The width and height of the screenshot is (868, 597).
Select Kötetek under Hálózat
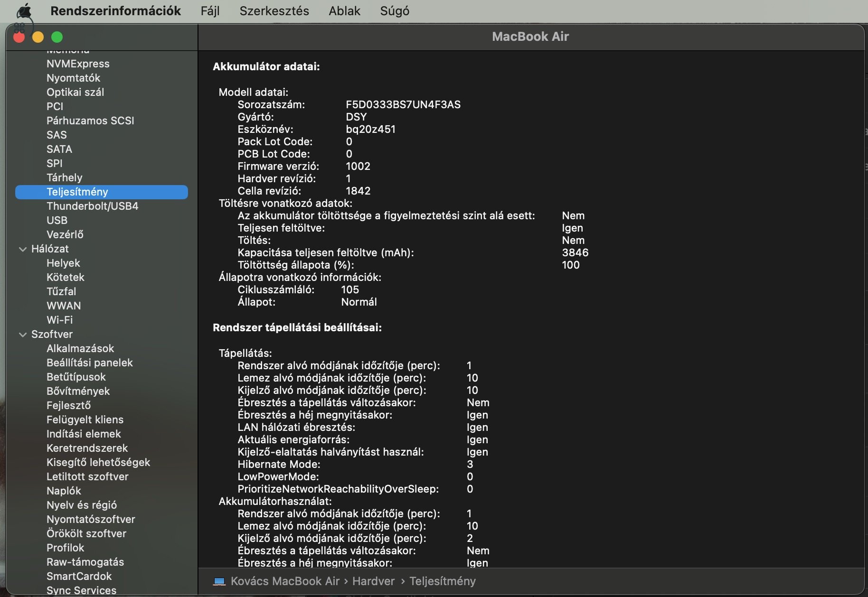pyautogui.click(x=65, y=277)
